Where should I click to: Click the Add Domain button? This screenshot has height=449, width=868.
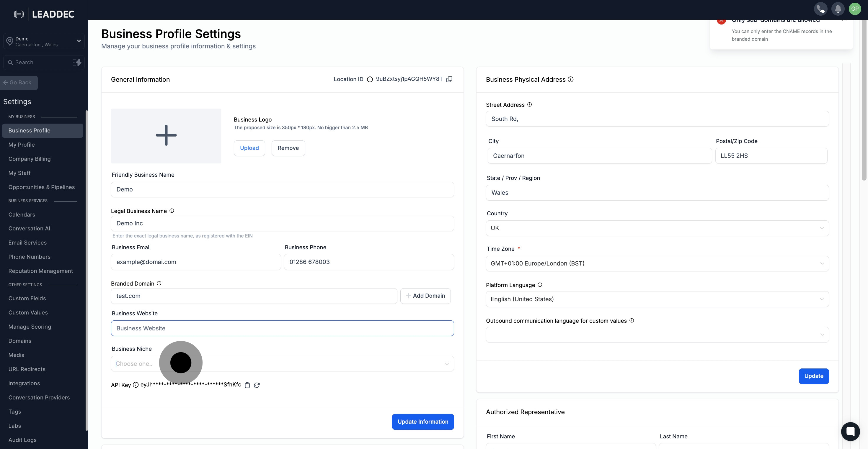coord(425,296)
